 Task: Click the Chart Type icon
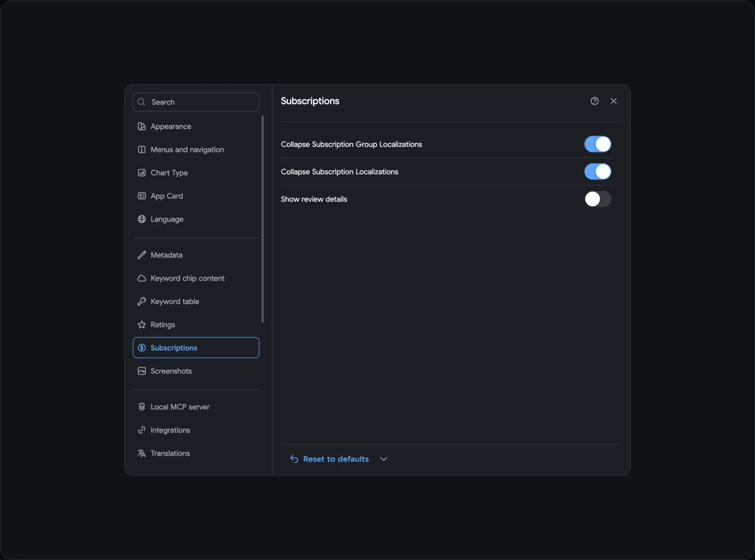click(x=142, y=173)
